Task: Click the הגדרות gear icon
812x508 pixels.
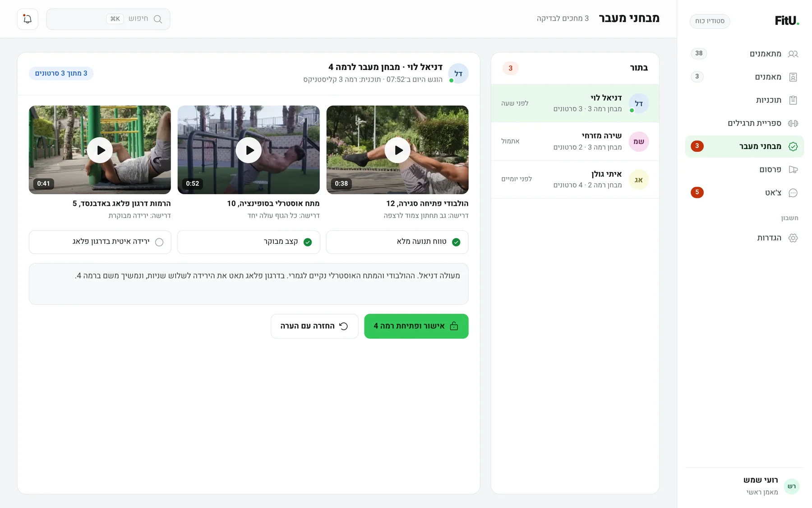Action: click(793, 238)
